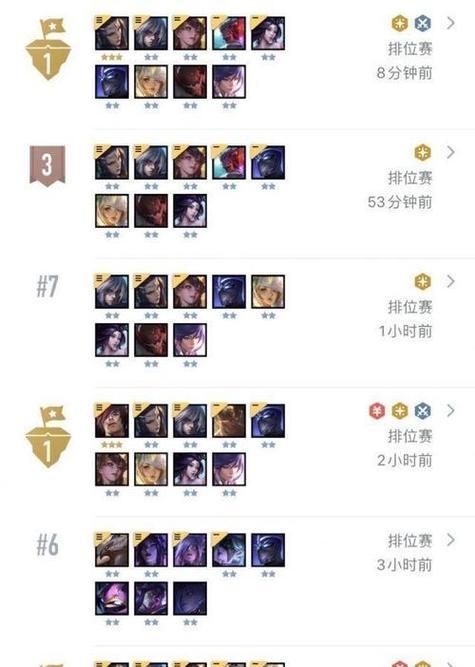Tap the 排位赛 label of the 3小时前 match
The image size is (475, 667).
click(410, 541)
